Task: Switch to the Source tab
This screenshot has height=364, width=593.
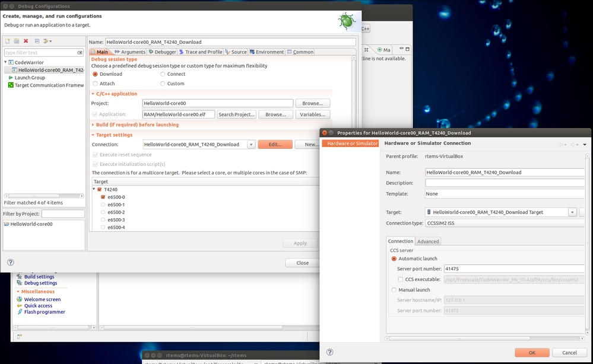Action: 236,52
